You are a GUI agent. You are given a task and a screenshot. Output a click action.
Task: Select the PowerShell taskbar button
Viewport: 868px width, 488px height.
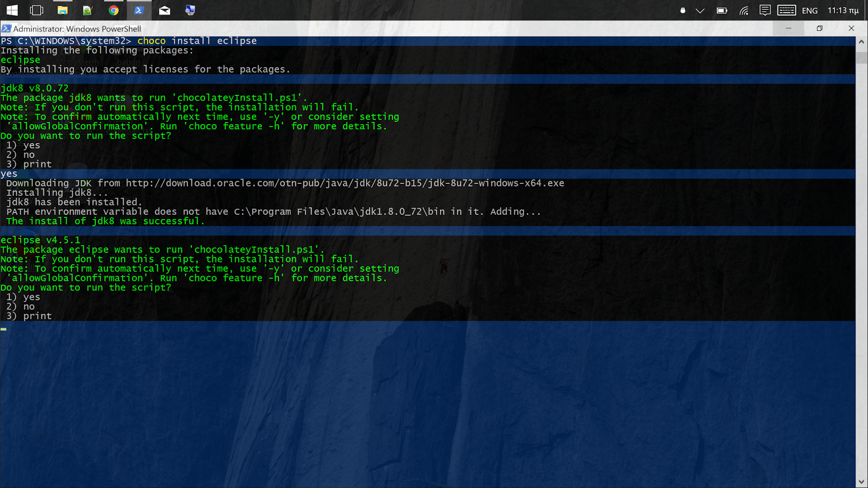139,10
